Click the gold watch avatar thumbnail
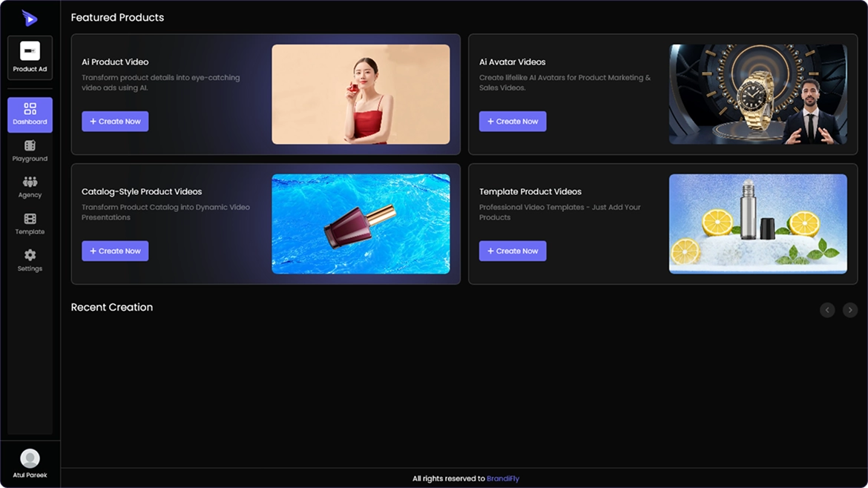Image resolution: width=868 pixels, height=488 pixels. [x=758, y=94]
